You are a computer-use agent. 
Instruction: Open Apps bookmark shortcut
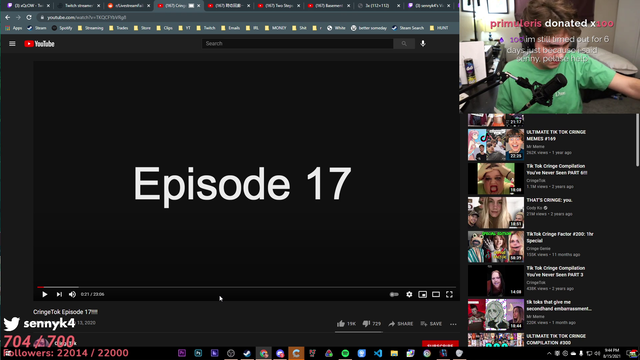pos(13,28)
